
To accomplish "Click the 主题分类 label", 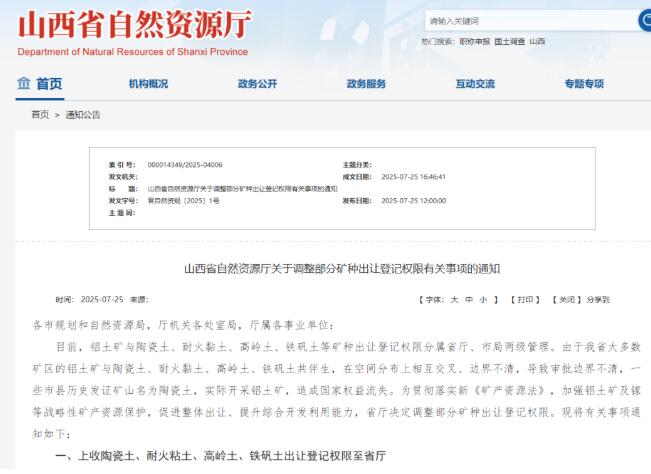I will pos(357,165).
